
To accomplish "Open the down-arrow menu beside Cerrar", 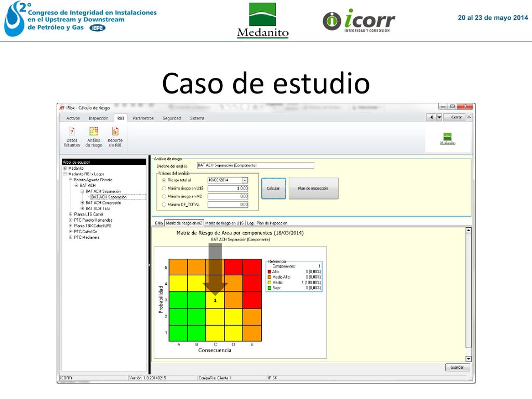I will 440,117.
